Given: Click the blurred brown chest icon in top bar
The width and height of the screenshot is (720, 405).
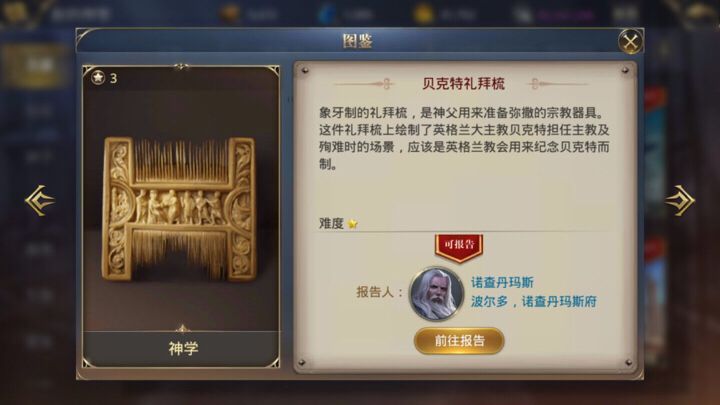Looking at the screenshot, I should 230,13.
